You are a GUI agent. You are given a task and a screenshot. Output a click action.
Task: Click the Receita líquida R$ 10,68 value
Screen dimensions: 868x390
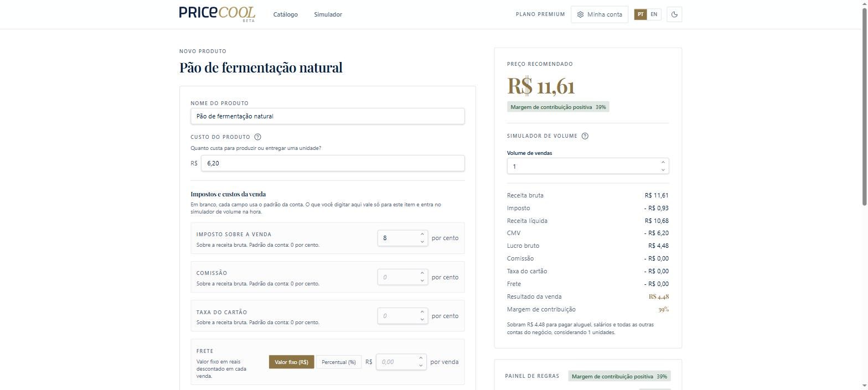point(657,221)
